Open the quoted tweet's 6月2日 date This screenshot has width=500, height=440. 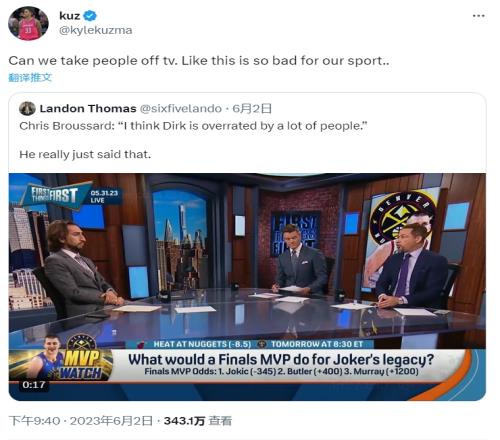252,109
